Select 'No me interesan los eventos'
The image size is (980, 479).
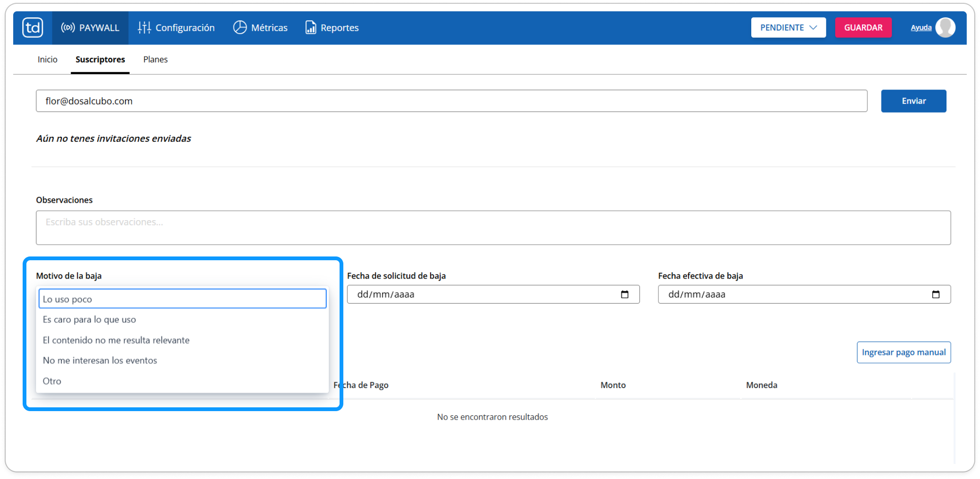pos(183,360)
